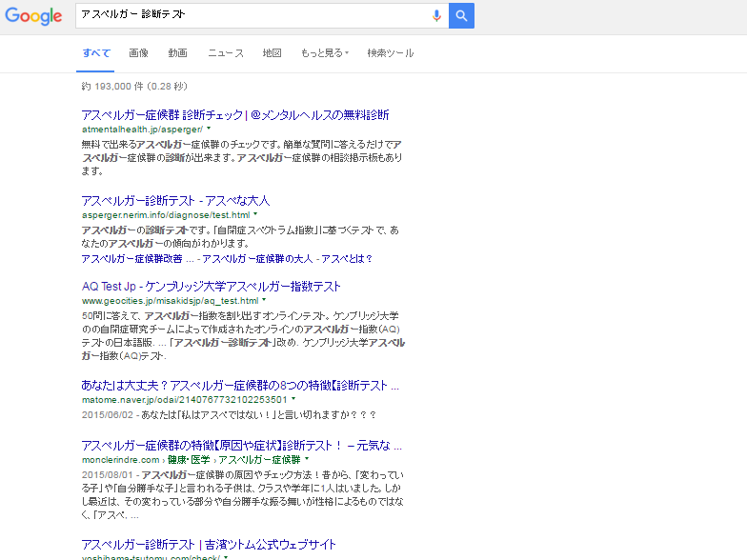Screen dimensions: 747x560
Task: Expand arrow next to matome.naver.jp URL
Action: point(293,399)
